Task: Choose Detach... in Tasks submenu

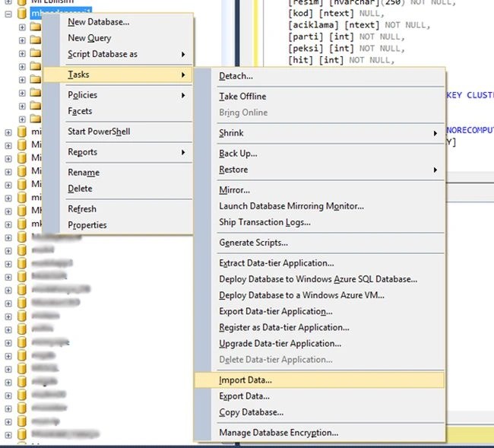Action: tap(319, 76)
